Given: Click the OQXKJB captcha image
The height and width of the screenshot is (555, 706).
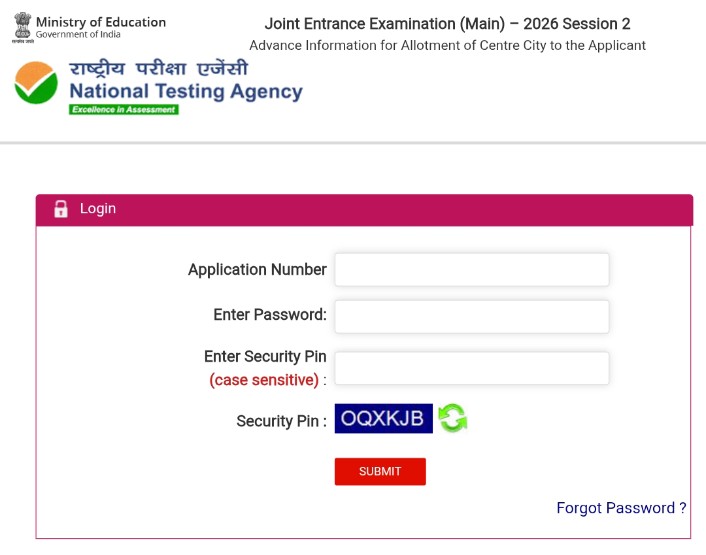Looking at the screenshot, I should (x=383, y=418).
